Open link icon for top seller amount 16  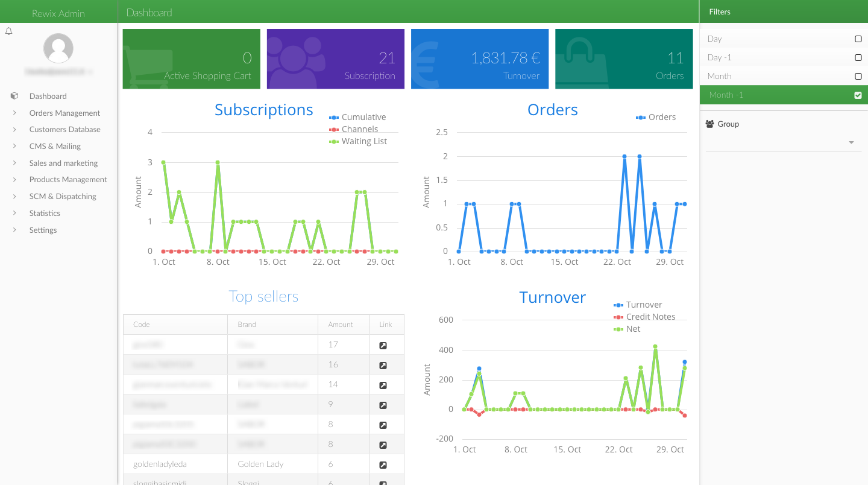[x=383, y=365]
